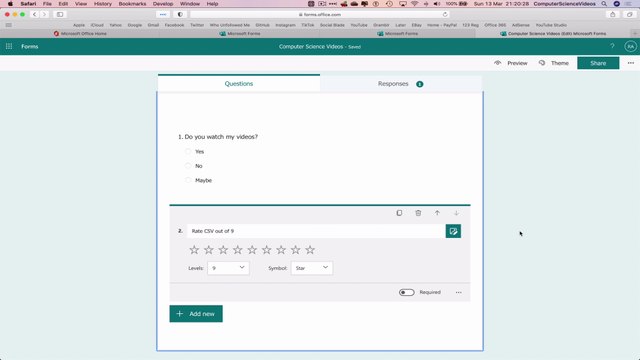Reload the page with the refresh icon
Screen dimensions: 640x360
pyautogui.click(x=445, y=14)
